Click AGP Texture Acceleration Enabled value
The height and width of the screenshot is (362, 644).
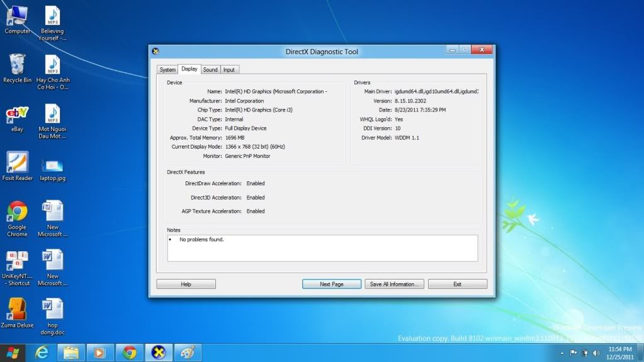[x=256, y=211]
